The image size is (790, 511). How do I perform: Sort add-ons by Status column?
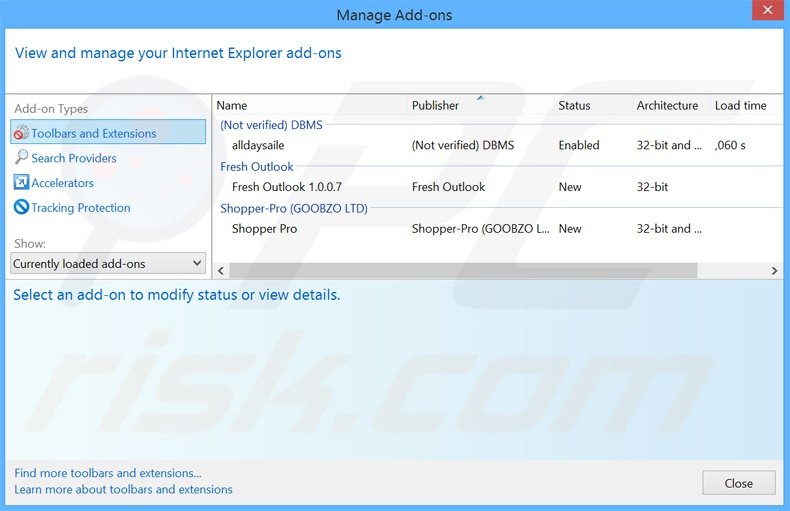point(574,105)
